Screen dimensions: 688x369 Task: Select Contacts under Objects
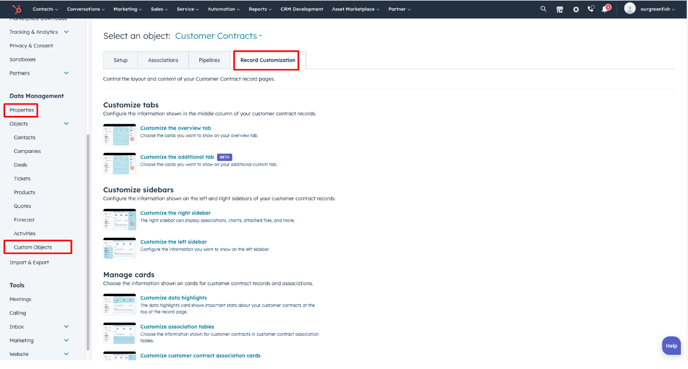[x=24, y=137]
